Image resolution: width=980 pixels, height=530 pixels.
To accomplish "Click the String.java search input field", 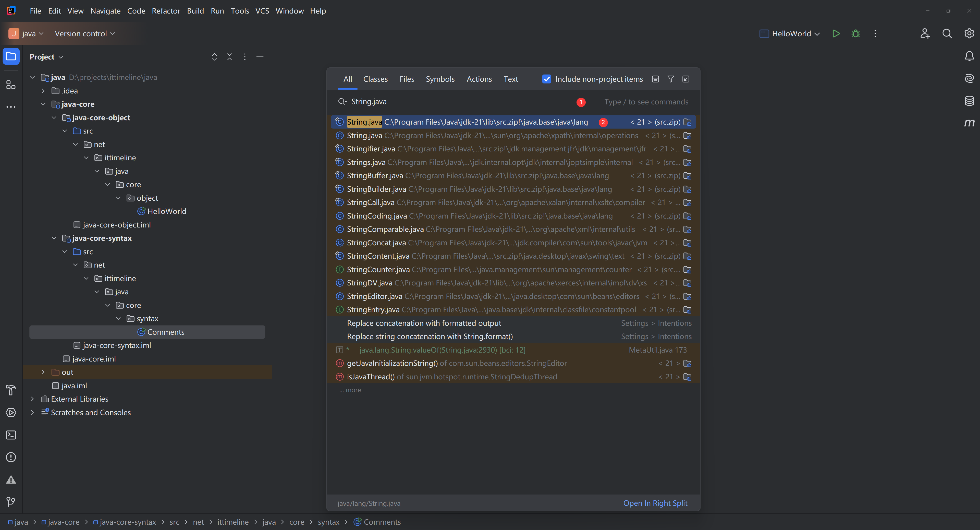I will coord(457,102).
